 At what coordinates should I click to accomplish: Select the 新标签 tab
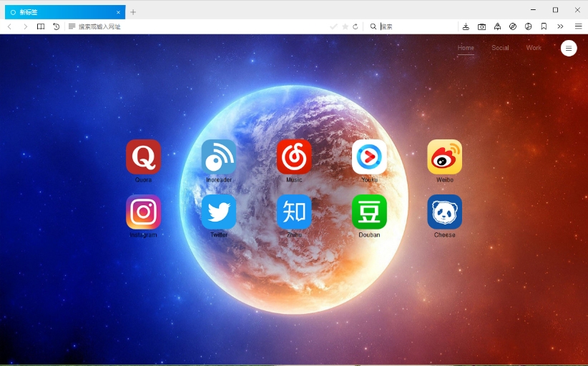tap(65, 12)
